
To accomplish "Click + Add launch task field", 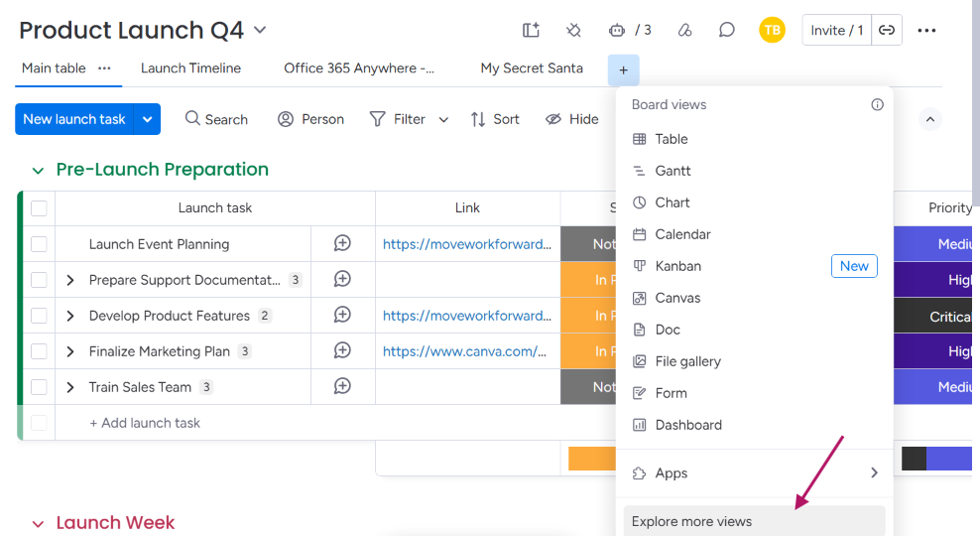I will tap(145, 423).
